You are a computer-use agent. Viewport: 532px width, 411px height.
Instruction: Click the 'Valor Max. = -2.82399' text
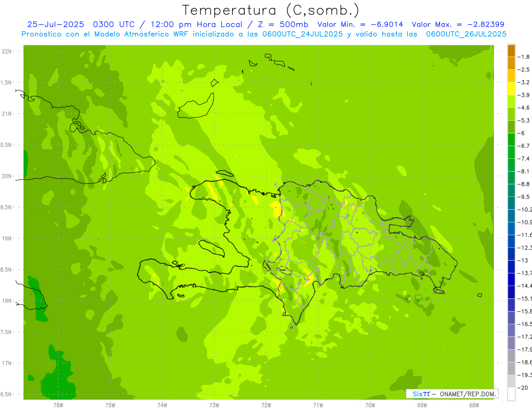click(x=458, y=24)
